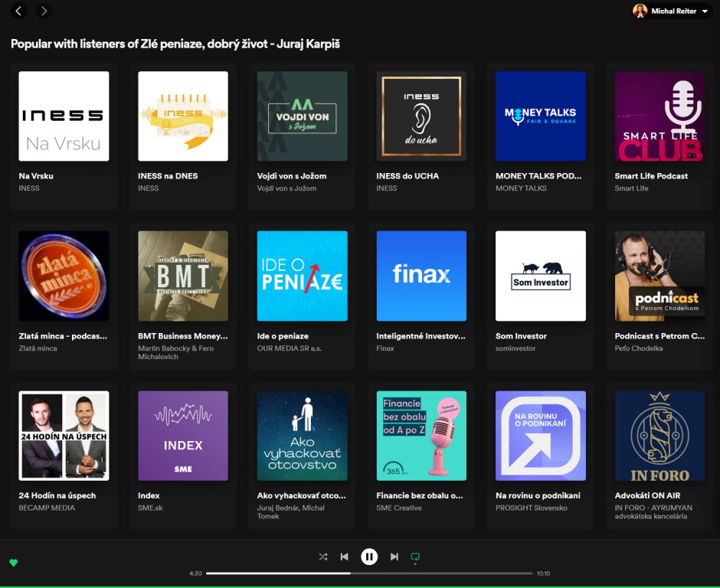The image size is (720, 588).
Task: Open the Na Vrsku podcast cover
Action: (x=64, y=116)
